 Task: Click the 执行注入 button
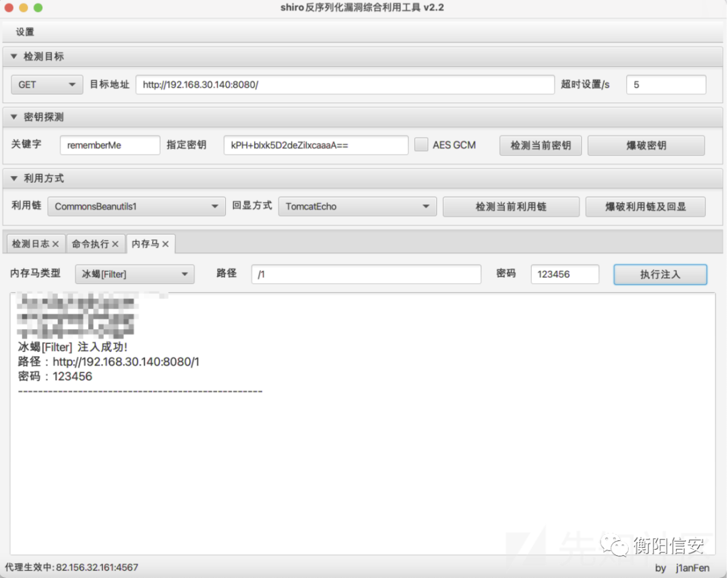660,274
